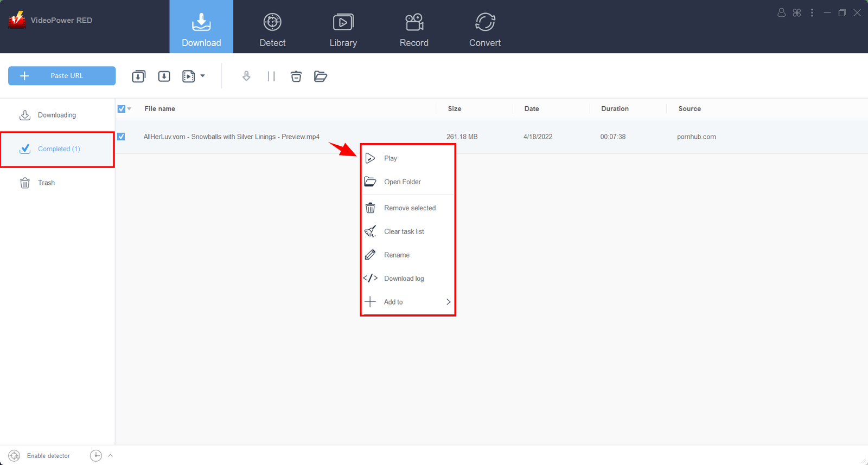Click the broom icon beside Clear task list
868x465 pixels.
point(371,231)
